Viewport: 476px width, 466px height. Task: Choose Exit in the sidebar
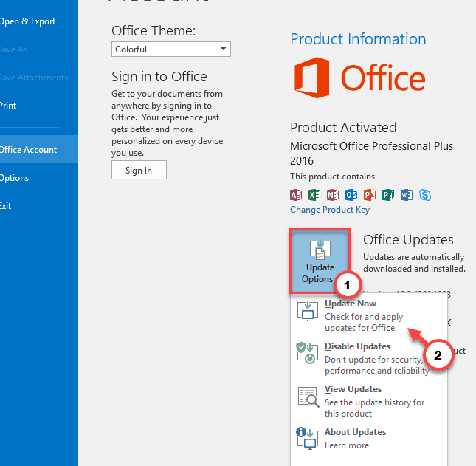click(x=39, y=205)
